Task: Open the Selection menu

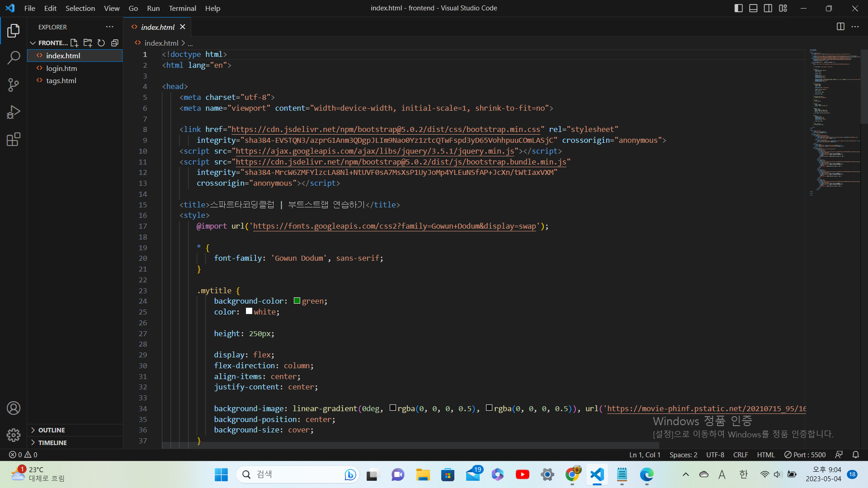Action: [80, 8]
